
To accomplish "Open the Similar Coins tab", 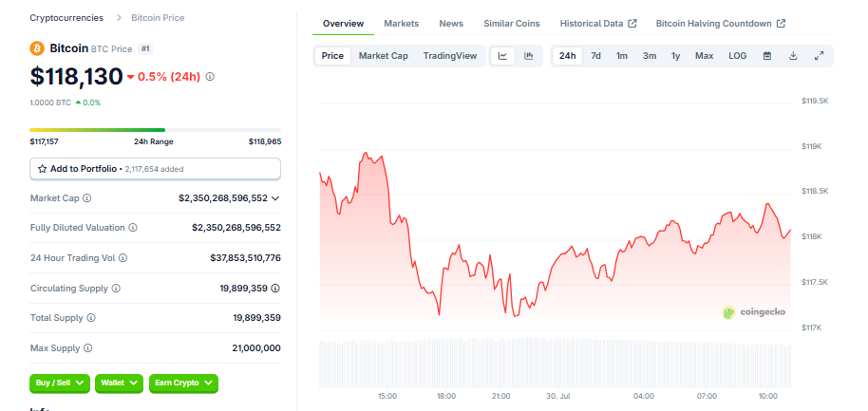I will [512, 23].
